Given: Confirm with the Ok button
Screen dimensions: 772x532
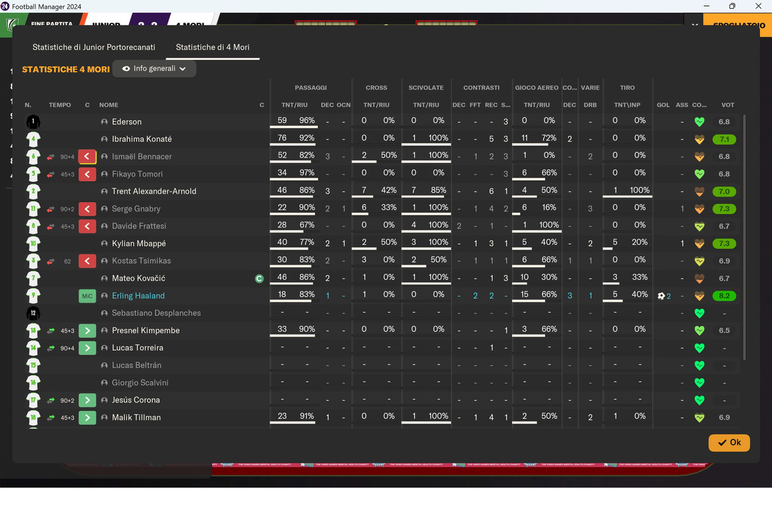Looking at the screenshot, I should [x=729, y=442].
